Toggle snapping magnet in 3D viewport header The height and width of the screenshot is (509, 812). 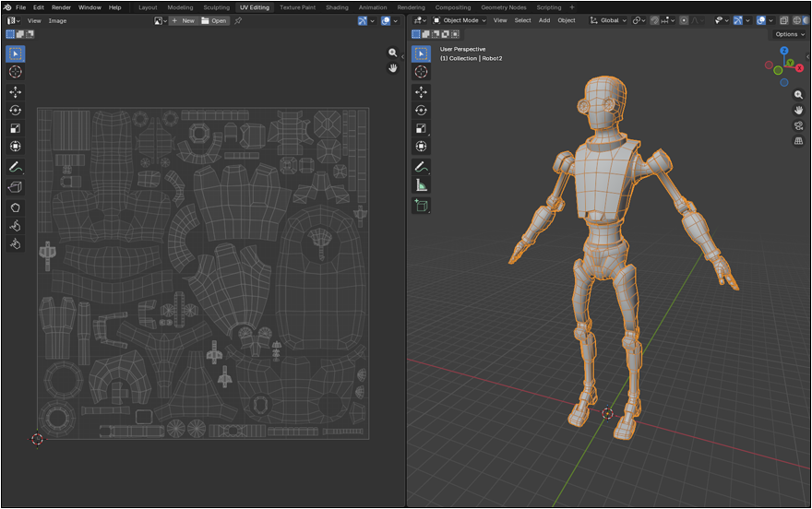click(x=656, y=20)
